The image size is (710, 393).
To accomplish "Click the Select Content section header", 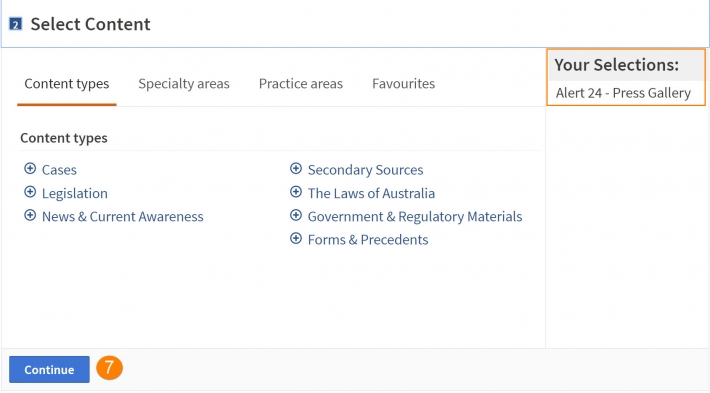I will (91, 24).
